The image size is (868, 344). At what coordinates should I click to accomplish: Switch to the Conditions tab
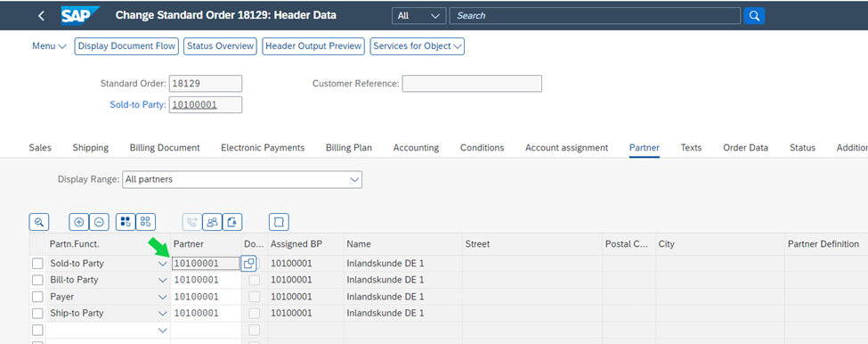[x=483, y=148]
